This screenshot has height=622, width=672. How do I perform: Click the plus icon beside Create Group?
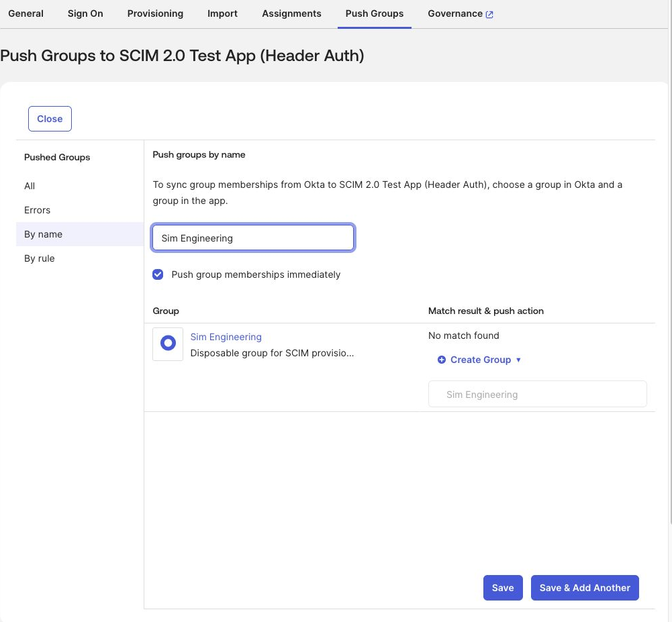[x=442, y=360]
